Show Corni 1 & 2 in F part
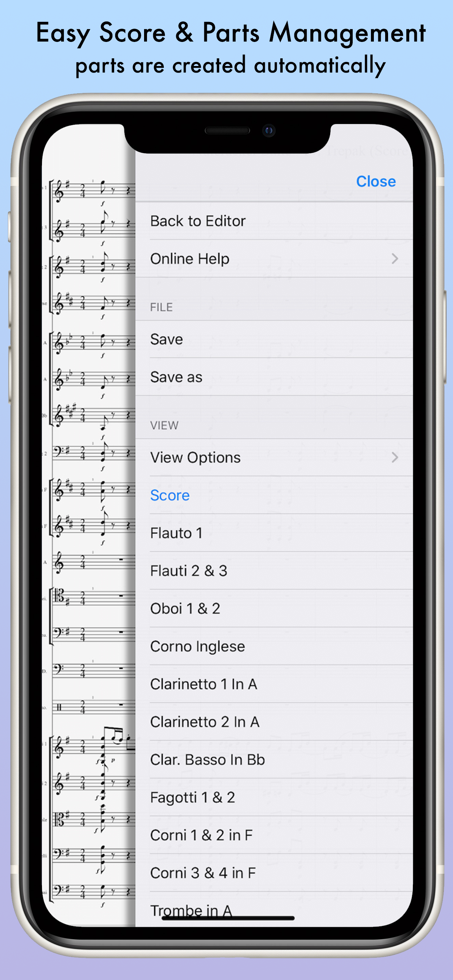453x980 pixels. 274,835
